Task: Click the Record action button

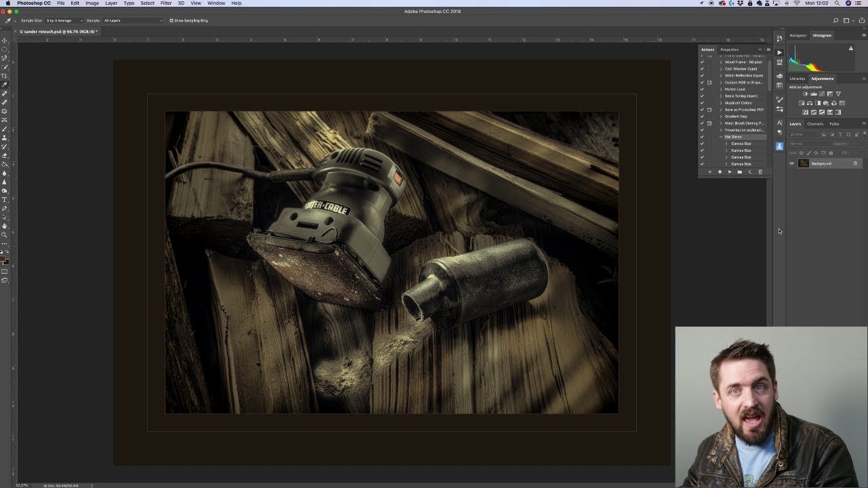Action: click(720, 171)
